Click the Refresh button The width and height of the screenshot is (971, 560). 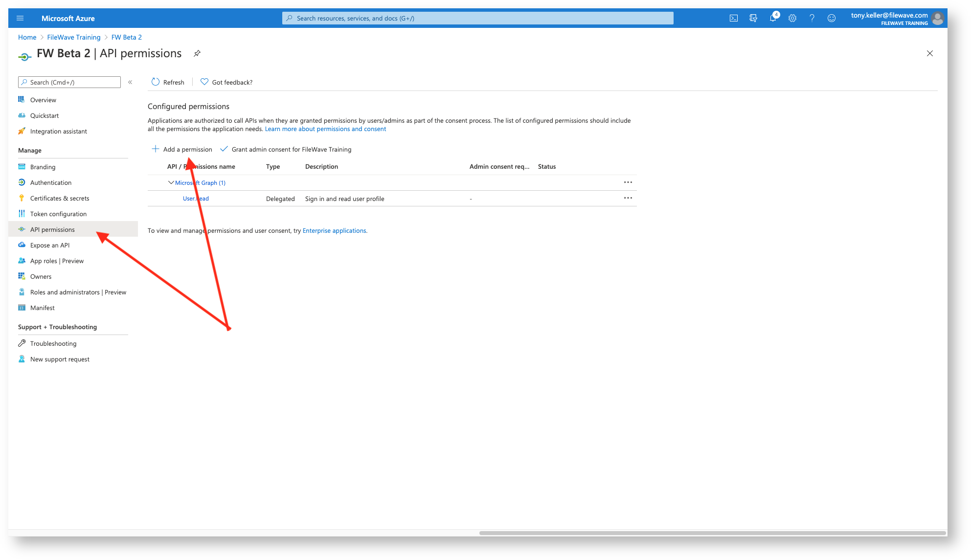coord(168,82)
